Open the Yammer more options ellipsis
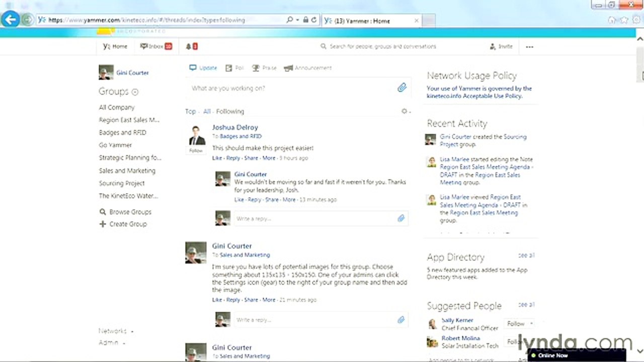Screen dimensions: 644x362 [x=529, y=47]
